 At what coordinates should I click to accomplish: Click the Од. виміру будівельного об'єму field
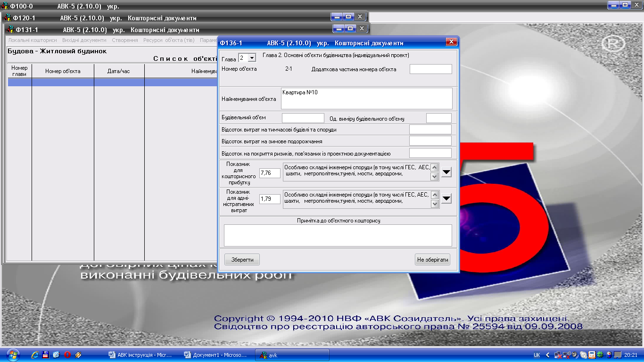click(x=439, y=118)
